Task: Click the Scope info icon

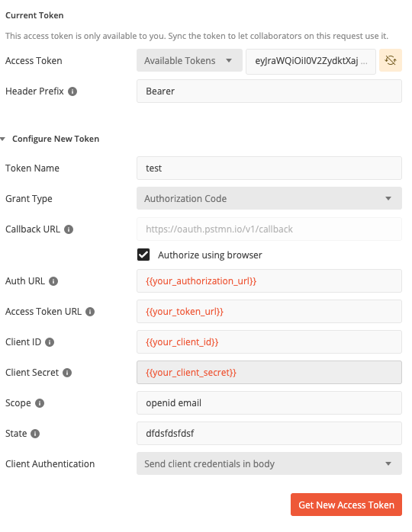Action: coord(40,403)
